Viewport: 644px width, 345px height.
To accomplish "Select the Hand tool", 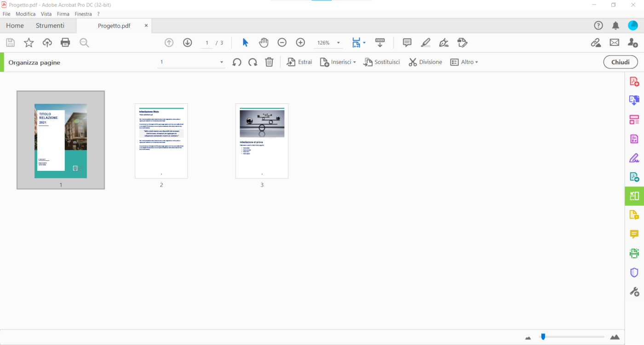I will (264, 42).
